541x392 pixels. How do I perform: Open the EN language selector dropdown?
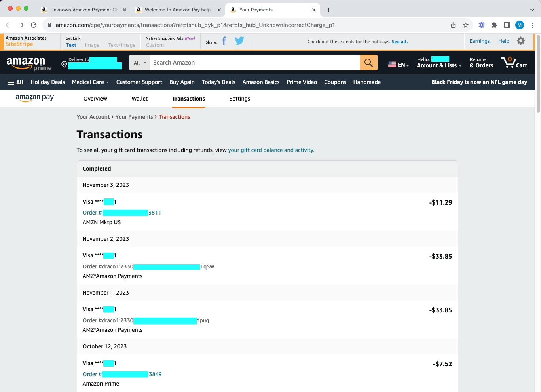coord(399,65)
